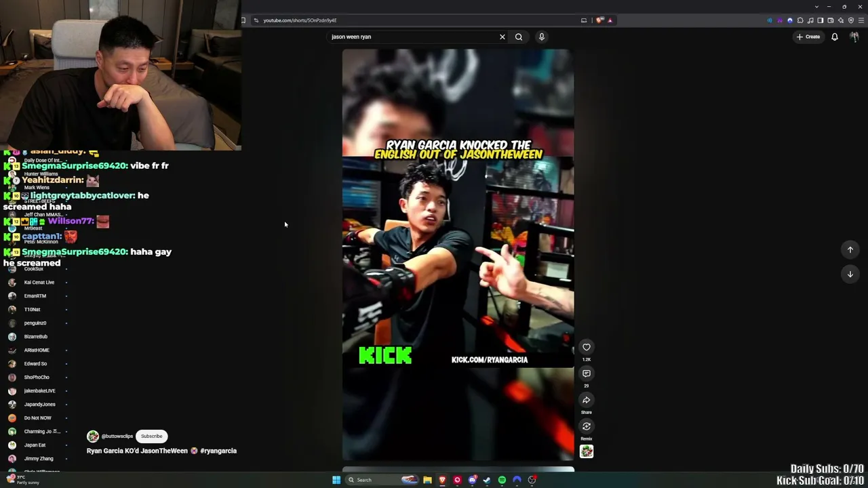Select ARIatHOME in the sidebar
The width and height of the screenshot is (868, 488).
tap(38, 350)
